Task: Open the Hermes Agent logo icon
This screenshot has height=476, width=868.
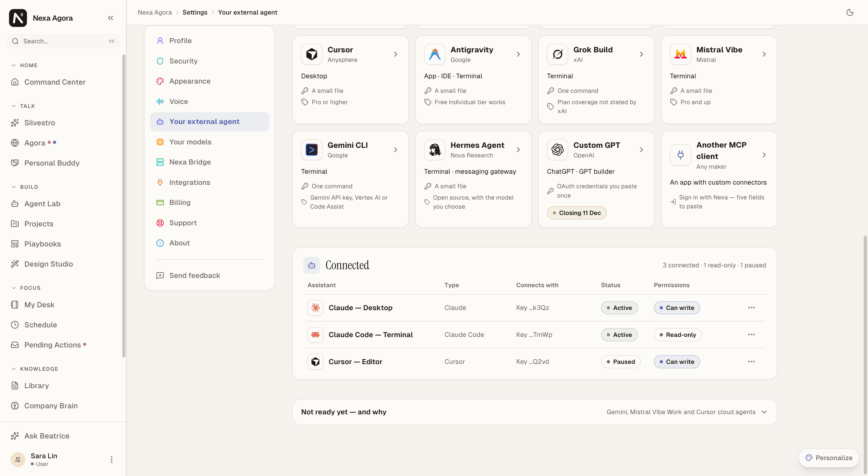Action: 435,150
